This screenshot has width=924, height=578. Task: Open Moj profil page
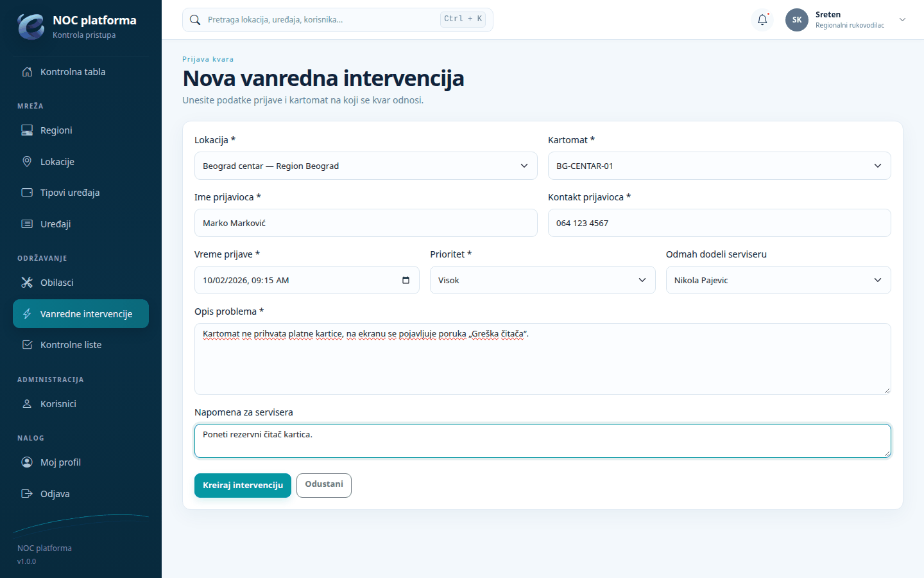(x=81, y=462)
